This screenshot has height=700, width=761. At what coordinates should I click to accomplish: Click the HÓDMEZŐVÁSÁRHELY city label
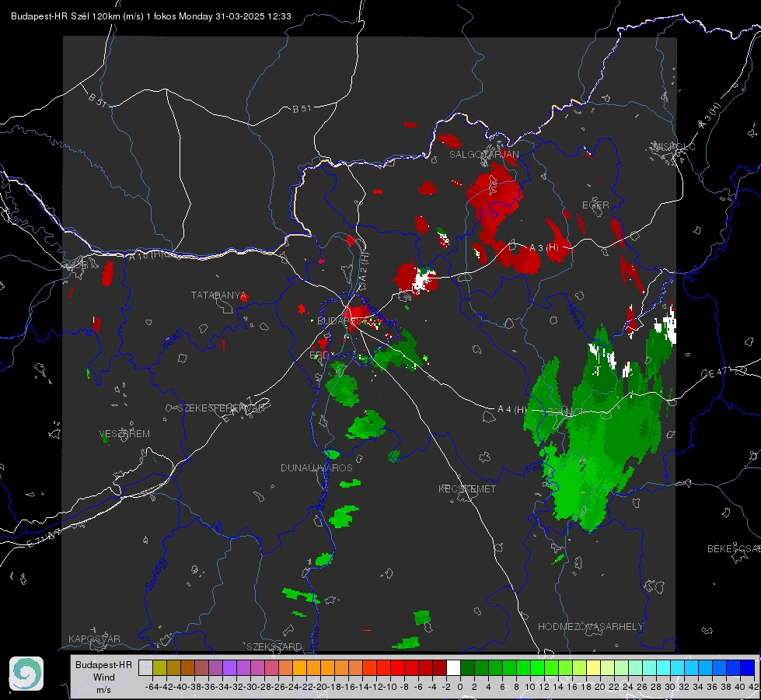click(590, 627)
